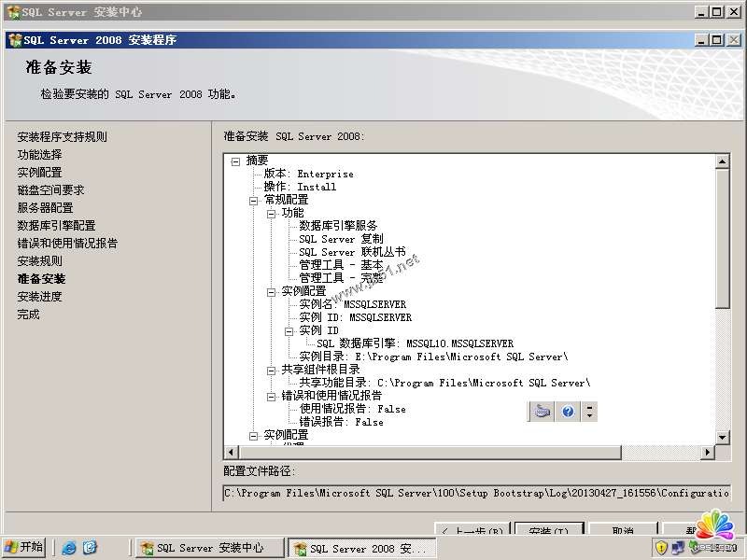Click the vertical scrollbar down arrow in summary tree
The image size is (747, 560).
pos(722,438)
